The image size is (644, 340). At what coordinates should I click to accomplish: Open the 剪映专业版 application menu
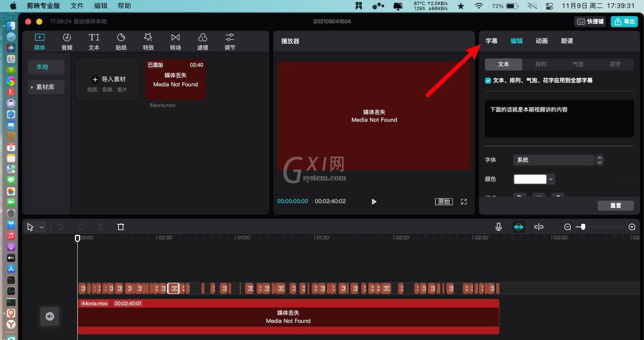tap(43, 6)
